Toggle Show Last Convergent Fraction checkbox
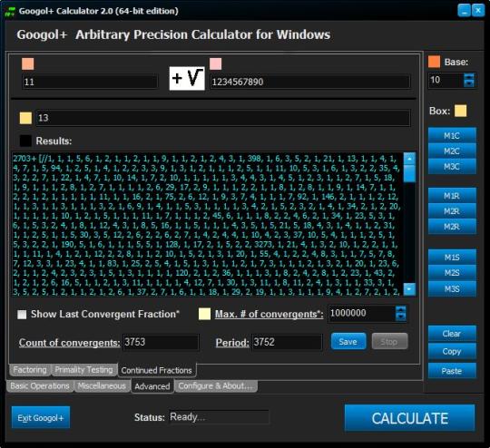Image resolution: width=490 pixels, height=448 pixels. click(x=22, y=315)
